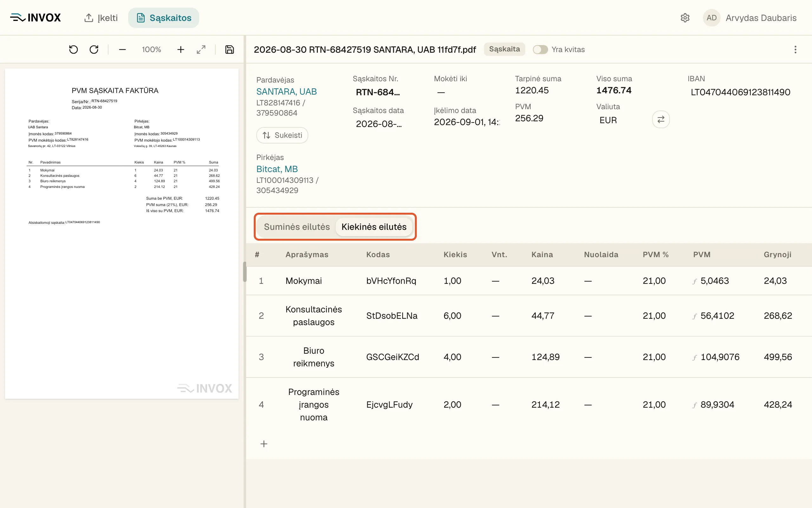Edit the invoice date field

tap(378, 124)
